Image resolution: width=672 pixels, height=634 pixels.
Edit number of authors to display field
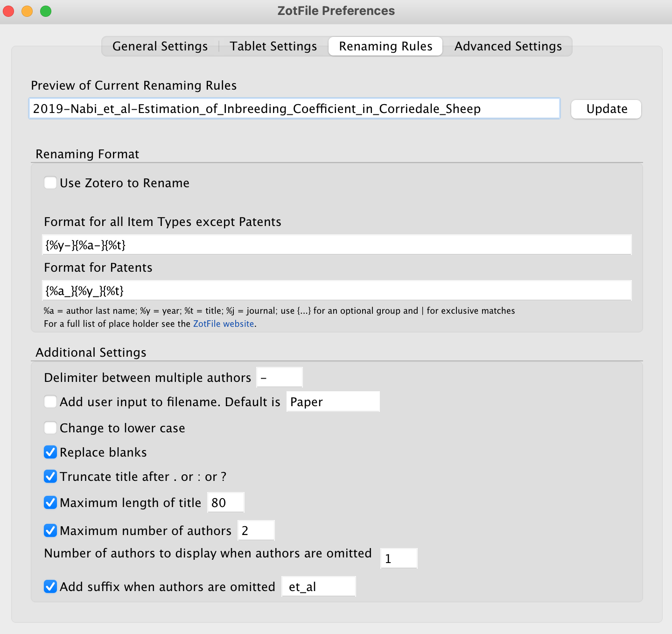coord(399,558)
